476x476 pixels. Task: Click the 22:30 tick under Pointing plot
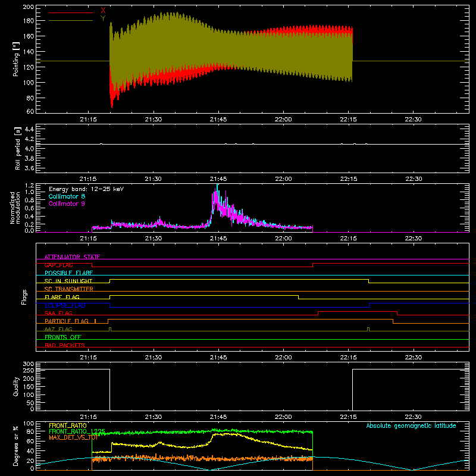(x=413, y=120)
